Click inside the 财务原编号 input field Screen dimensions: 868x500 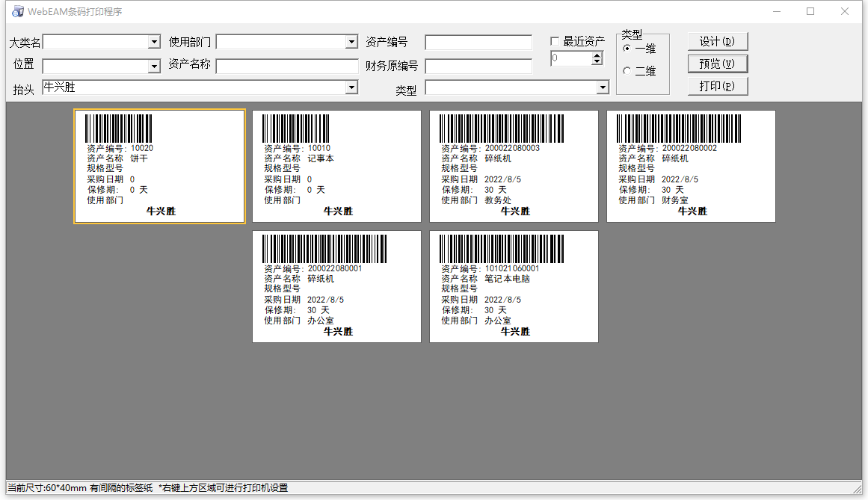[478, 66]
